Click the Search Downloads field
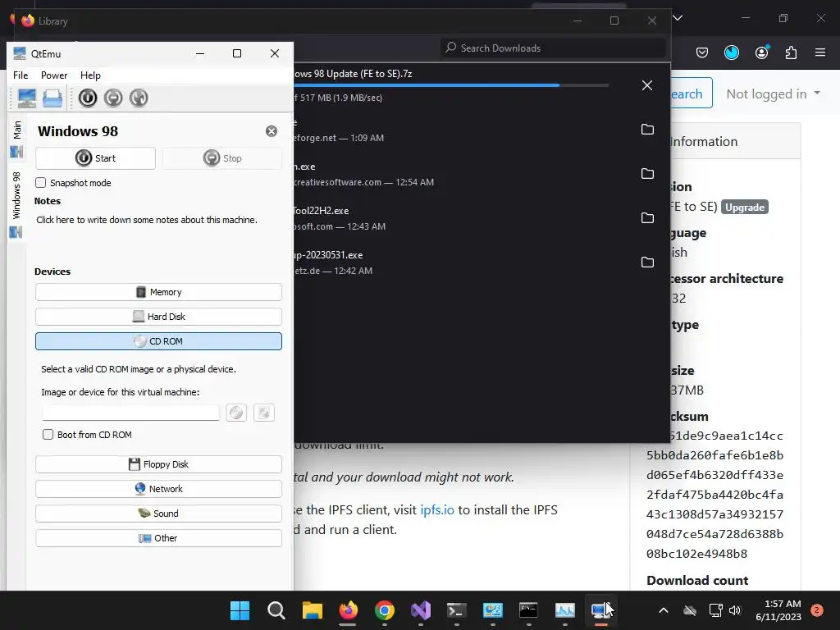Screen dimensions: 840x630 (x=554, y=48)
